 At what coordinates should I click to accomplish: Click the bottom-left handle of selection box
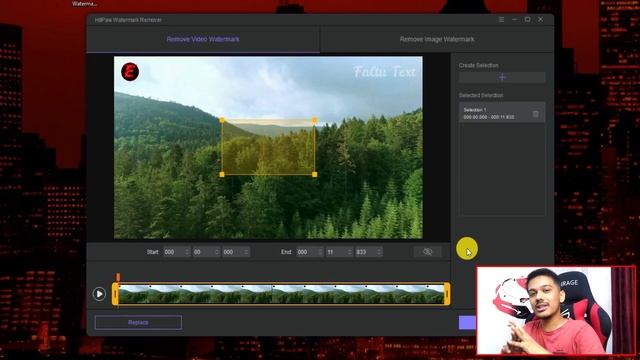click(222, 174)
